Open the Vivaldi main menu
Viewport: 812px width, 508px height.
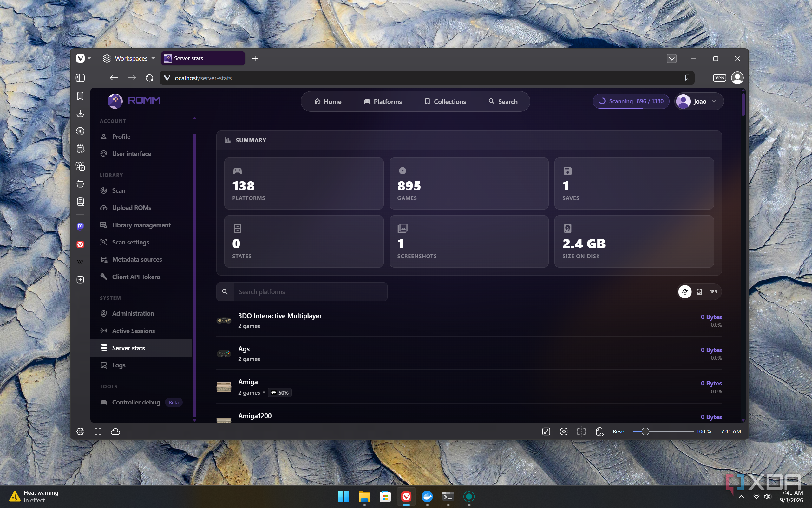[x=83, y=58]
